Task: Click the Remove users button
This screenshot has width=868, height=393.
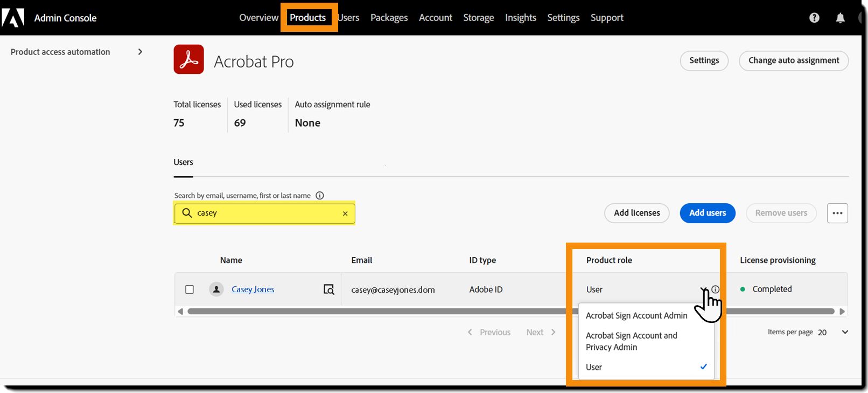Action: click(x=781, y=213)
